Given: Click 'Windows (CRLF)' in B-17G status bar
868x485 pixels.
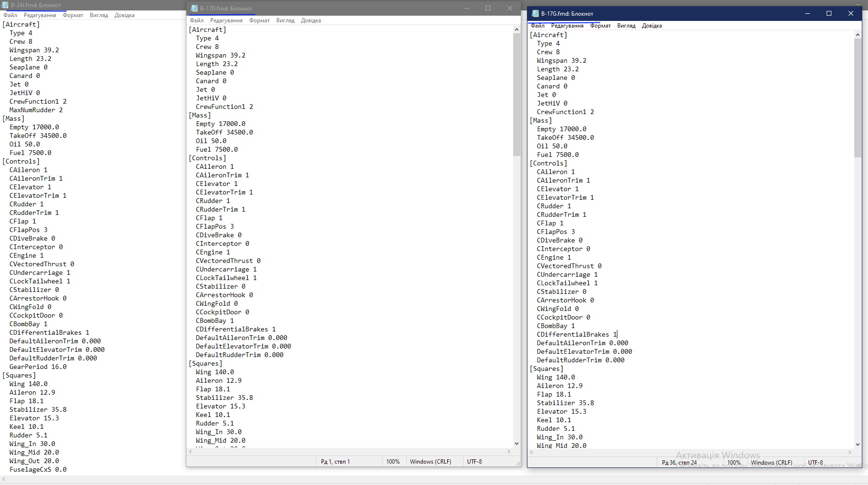Looking at the screenshot, I should pos(771,463).
